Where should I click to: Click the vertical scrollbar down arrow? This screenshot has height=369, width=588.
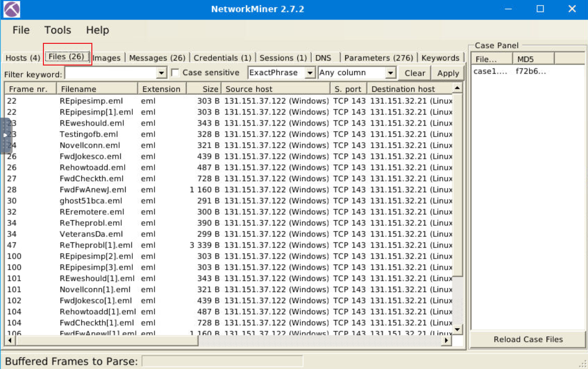point(457,330)
